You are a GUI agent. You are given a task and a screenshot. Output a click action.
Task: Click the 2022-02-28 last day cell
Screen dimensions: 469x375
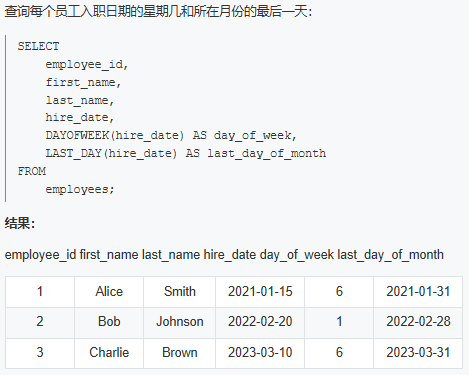point(418,322)
